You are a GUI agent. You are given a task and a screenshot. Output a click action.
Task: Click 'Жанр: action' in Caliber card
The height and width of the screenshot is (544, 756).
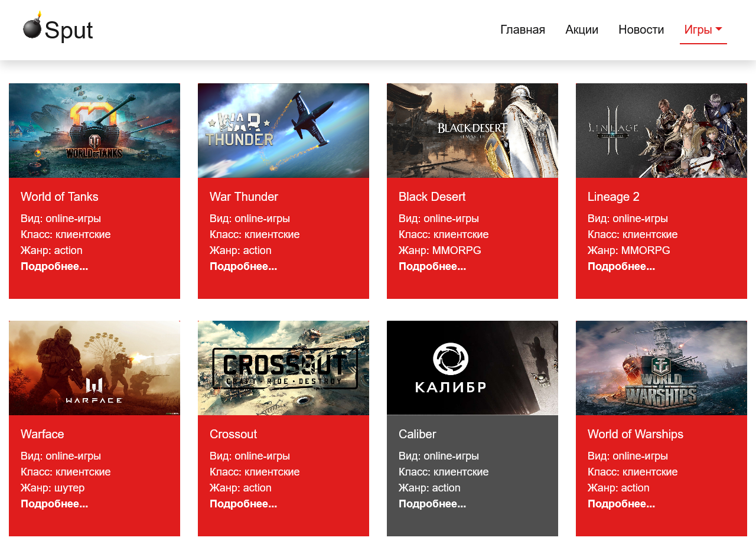tap(429, 488)
